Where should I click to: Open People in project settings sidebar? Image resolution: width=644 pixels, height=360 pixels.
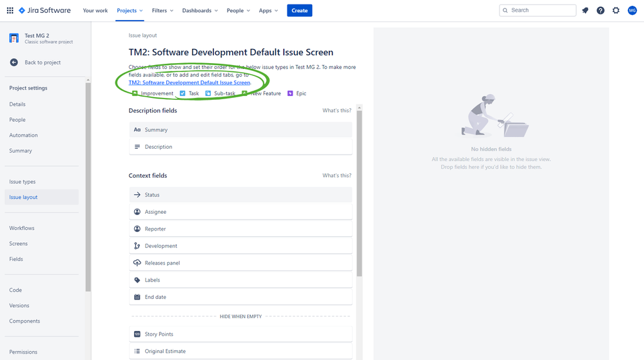[17, 120]
